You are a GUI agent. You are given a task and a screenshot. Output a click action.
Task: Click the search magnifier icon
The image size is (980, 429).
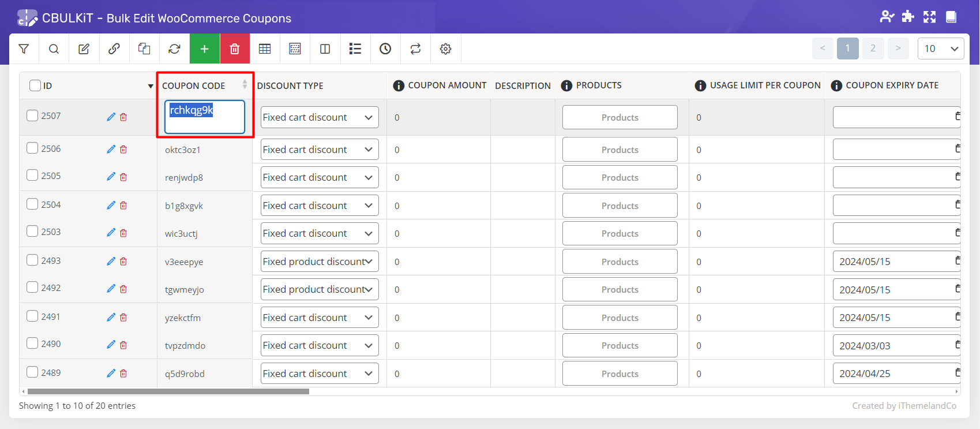coord(54,49)
